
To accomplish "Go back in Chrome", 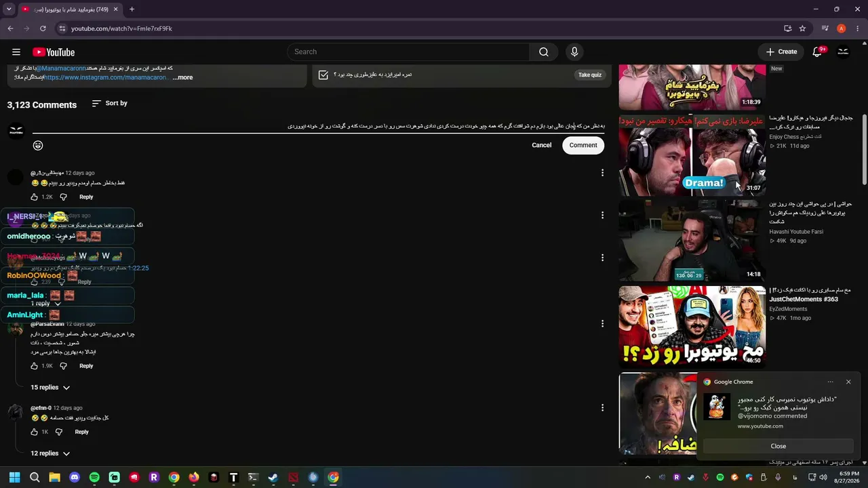I will pyautogui.click(x=10, y=28).
